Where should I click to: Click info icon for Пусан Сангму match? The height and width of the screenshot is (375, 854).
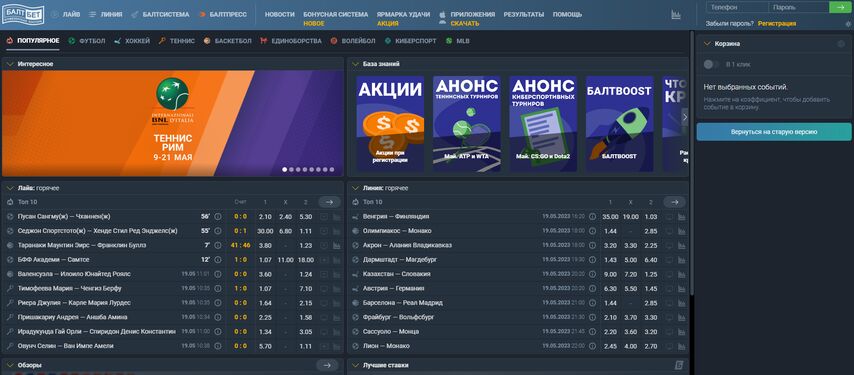[218, 217]
